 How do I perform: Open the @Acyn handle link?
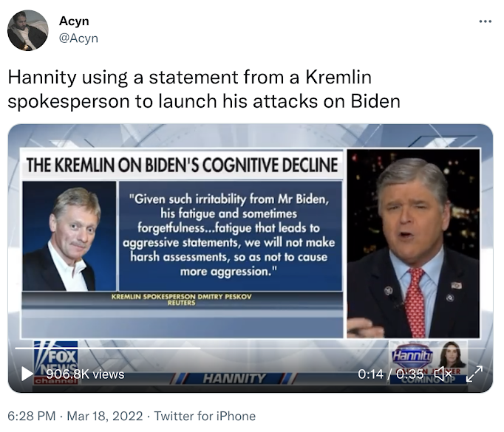78,38
